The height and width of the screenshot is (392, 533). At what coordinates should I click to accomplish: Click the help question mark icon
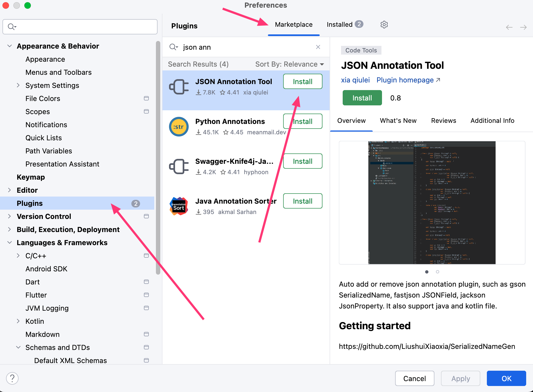pyautogui.click(x=12, y=378)
